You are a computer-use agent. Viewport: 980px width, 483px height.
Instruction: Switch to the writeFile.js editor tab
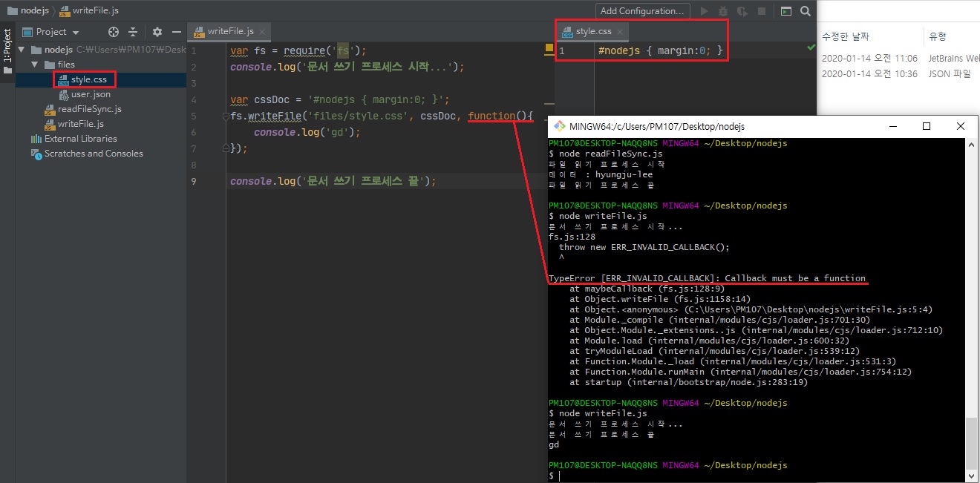[229, 31]
